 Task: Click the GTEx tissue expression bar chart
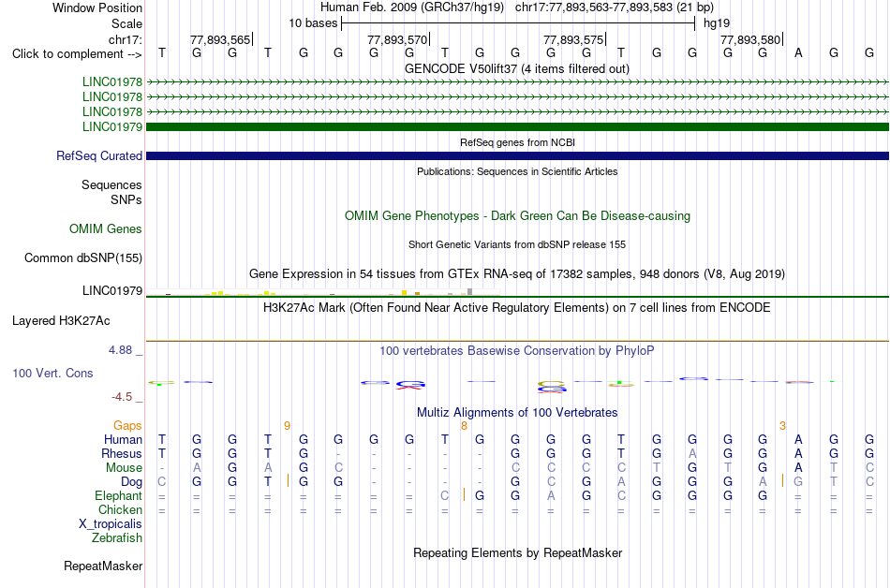tap(322, 292)
